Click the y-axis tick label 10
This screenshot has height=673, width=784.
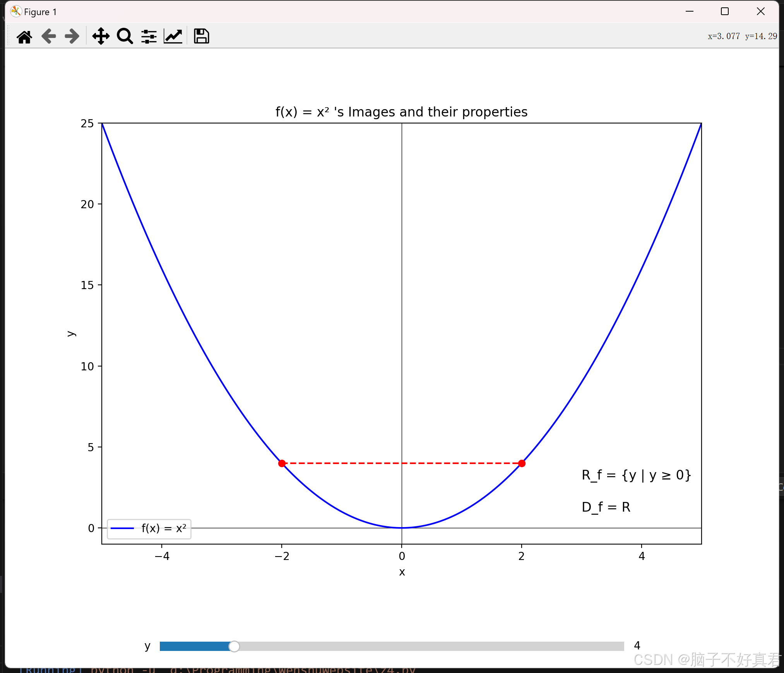87,366
